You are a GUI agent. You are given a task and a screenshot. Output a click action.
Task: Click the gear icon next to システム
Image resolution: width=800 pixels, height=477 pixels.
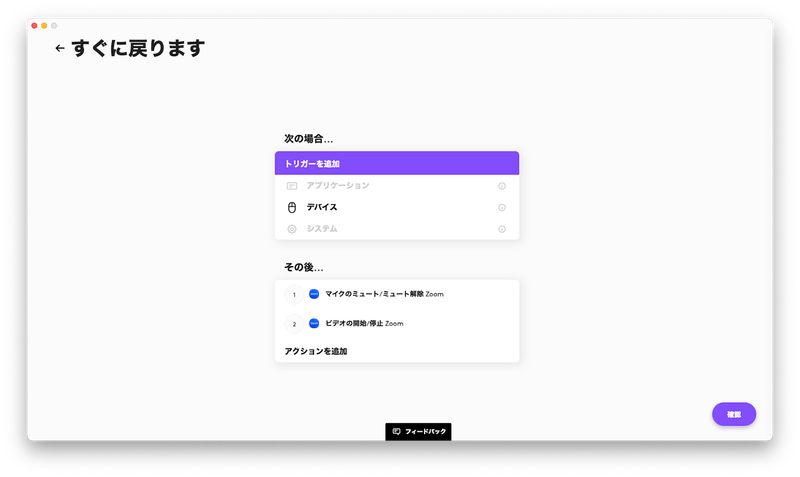(x=292, y=229)
